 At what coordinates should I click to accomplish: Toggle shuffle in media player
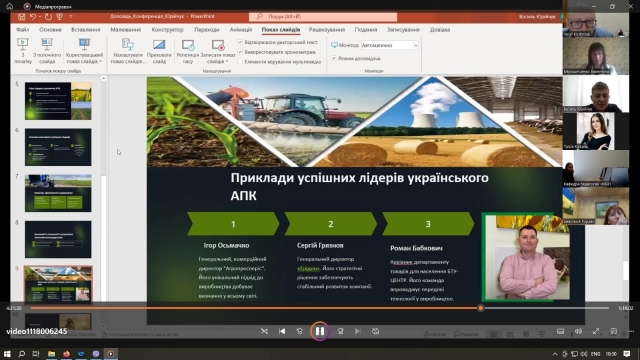coord(264,331)
